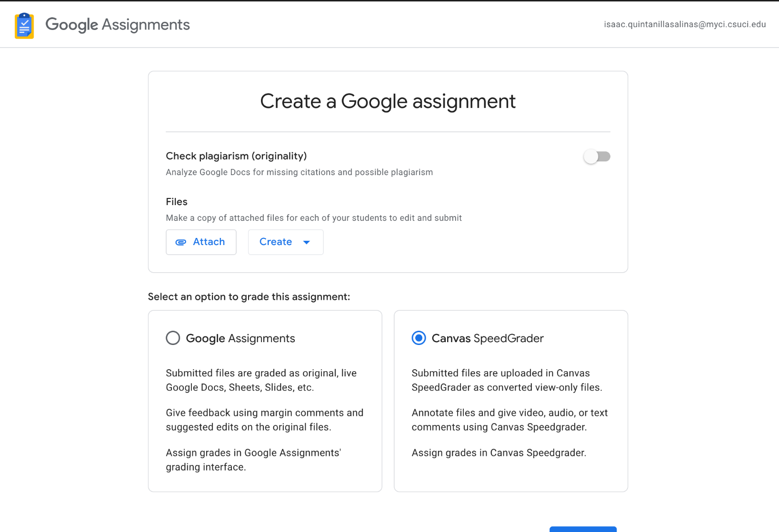
Task: Open the Create files menu by its label
Action: pyautogui.click(x=276, y=242)
